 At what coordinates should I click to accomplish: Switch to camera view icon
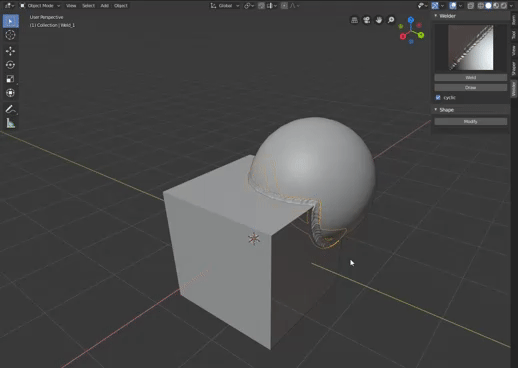click(x=367, y=20)
